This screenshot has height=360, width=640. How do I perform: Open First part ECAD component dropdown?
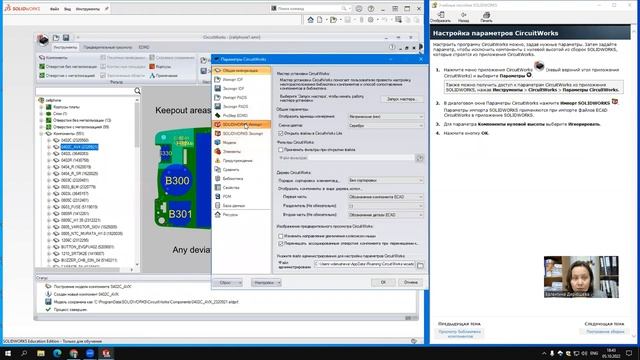click(386, 197)
